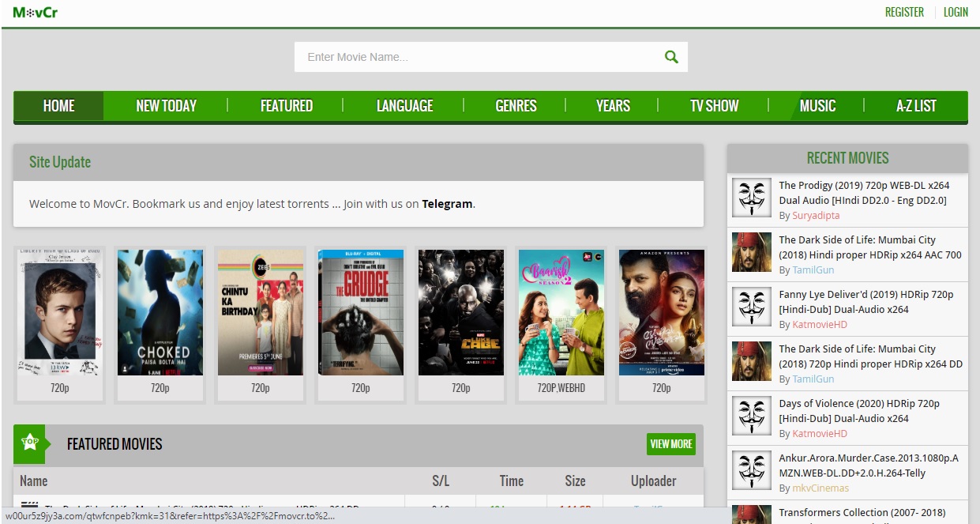The width and height of the screenshot is (980, 524).
Task: Open Dark Side of Life HDRip AAC 700 entry
Action: 870,247
